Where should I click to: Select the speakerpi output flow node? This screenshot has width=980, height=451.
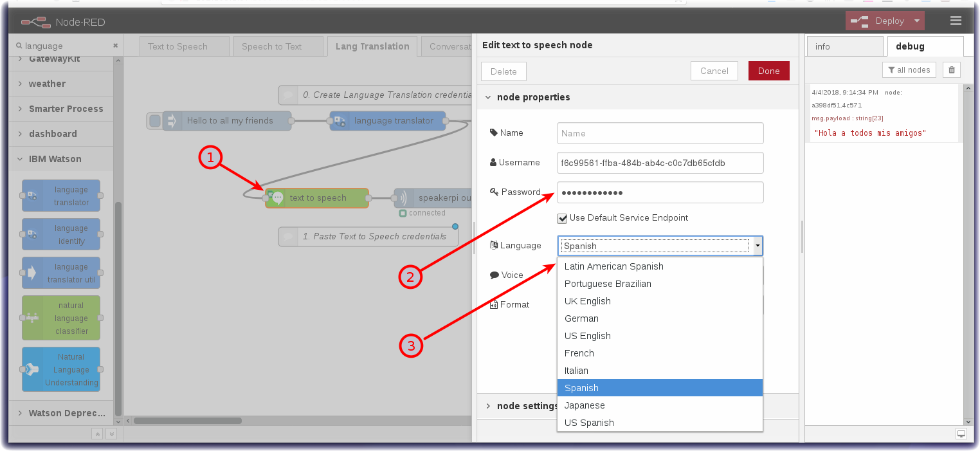tap(433, 198)
